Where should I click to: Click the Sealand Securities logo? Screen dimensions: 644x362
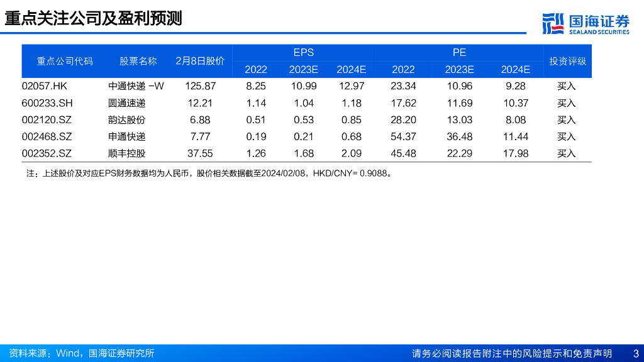click(586, 24)
